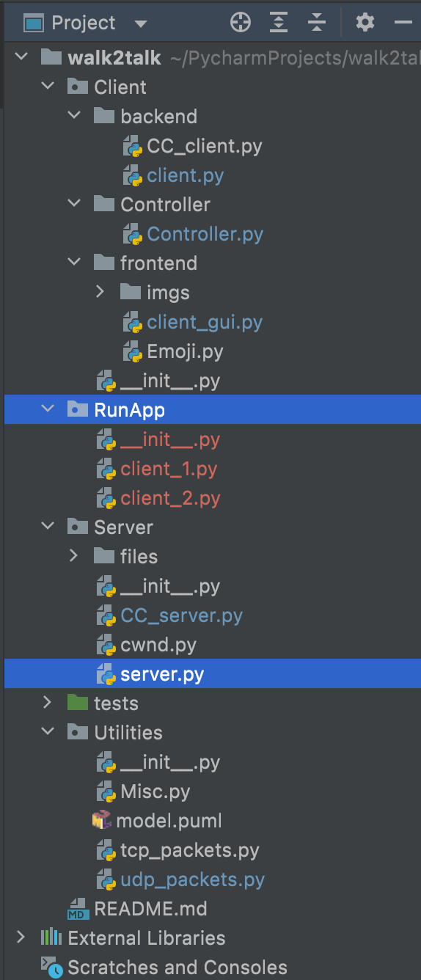The height and width of the screenshot is (980, 421).
Task: Click the Expand All toolbar icon
Action: tap(279, 23)
